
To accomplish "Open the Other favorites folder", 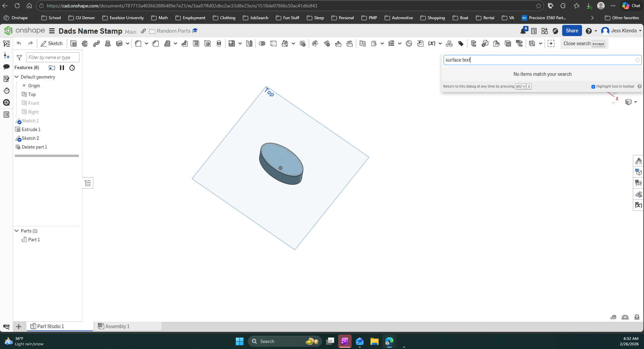I will coord(622,18).
